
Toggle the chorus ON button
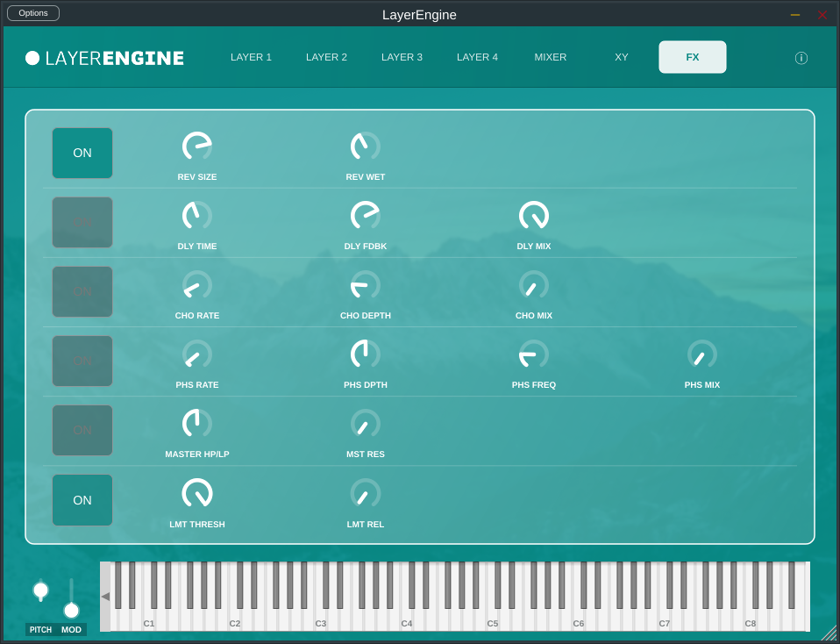(82, 291)
